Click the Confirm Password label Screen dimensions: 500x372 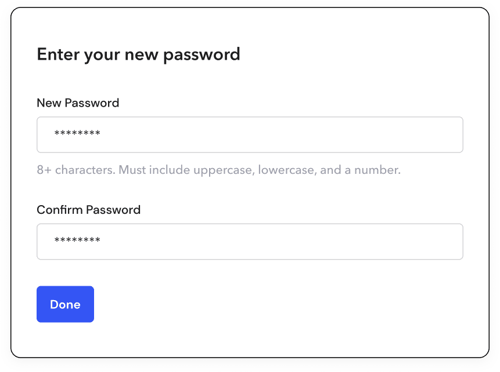[x=89, y=210]
